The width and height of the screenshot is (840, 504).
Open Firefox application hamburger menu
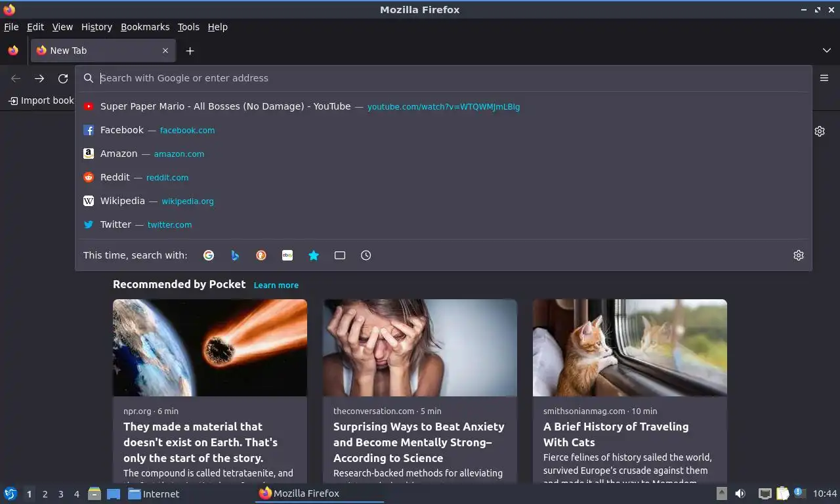tap(824, 77)
